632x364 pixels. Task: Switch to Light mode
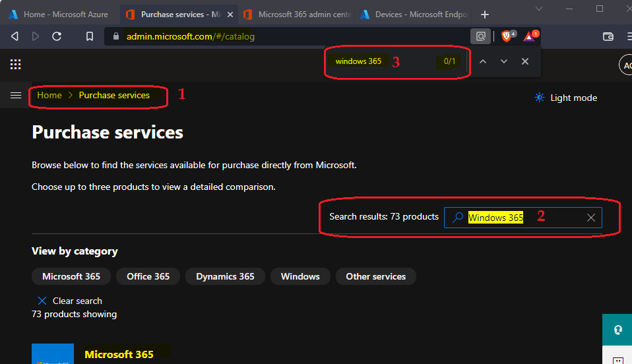click(565, 98)
